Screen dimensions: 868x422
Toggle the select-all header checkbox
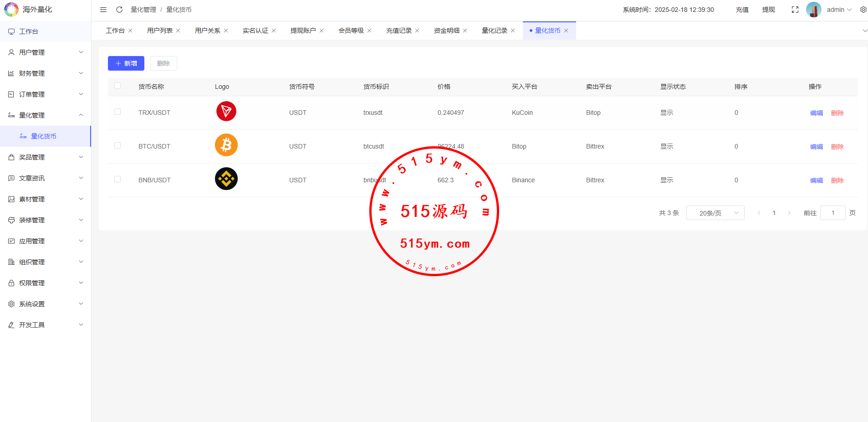pos(117,86)
